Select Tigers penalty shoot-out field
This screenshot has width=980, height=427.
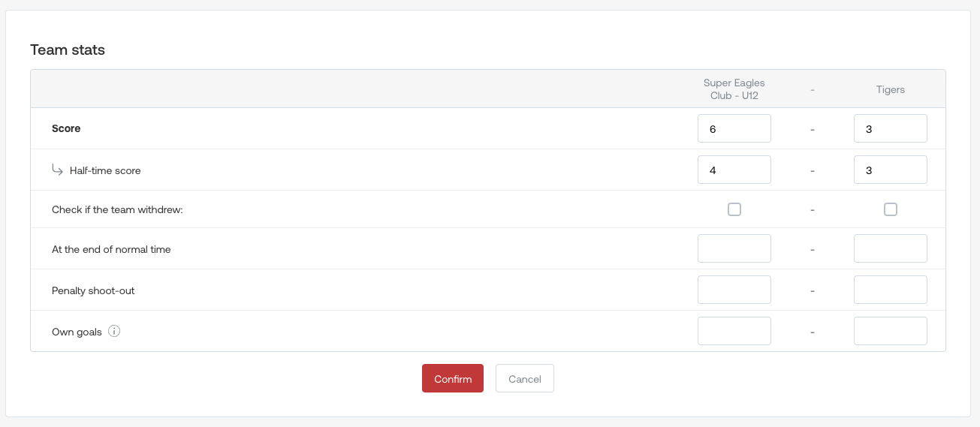pyautogui.click(x=891, y=290)
